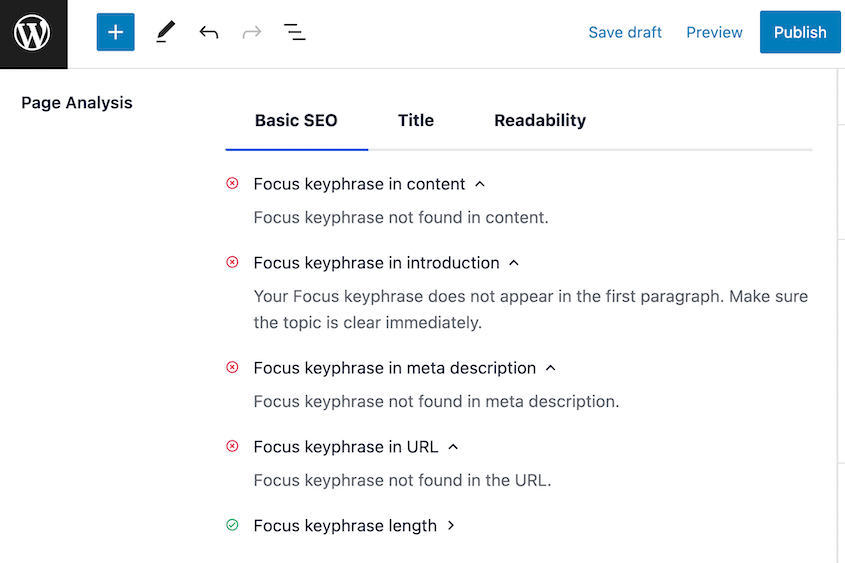Click 'Focus keyphrase not found in the URL.' text
Image resolution: width=845 pixels, height=563 pixels.
[403, 480]
